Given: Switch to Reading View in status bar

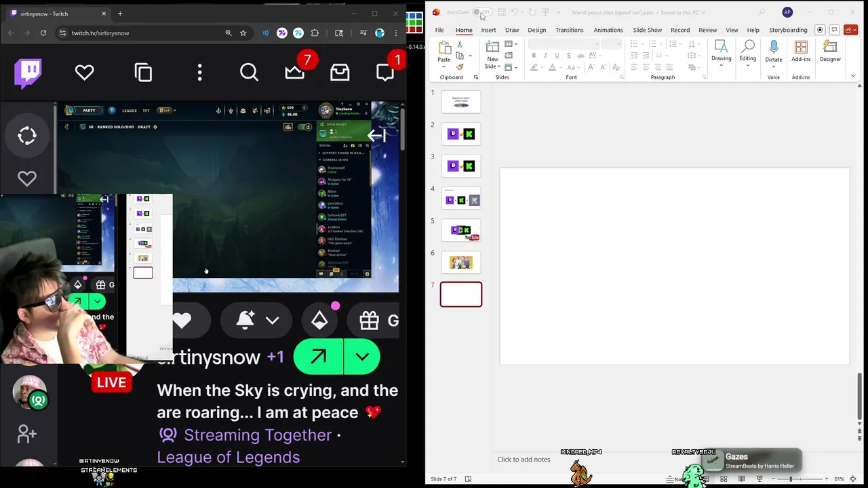Looking at the screenshot, I should coord(741,479).
